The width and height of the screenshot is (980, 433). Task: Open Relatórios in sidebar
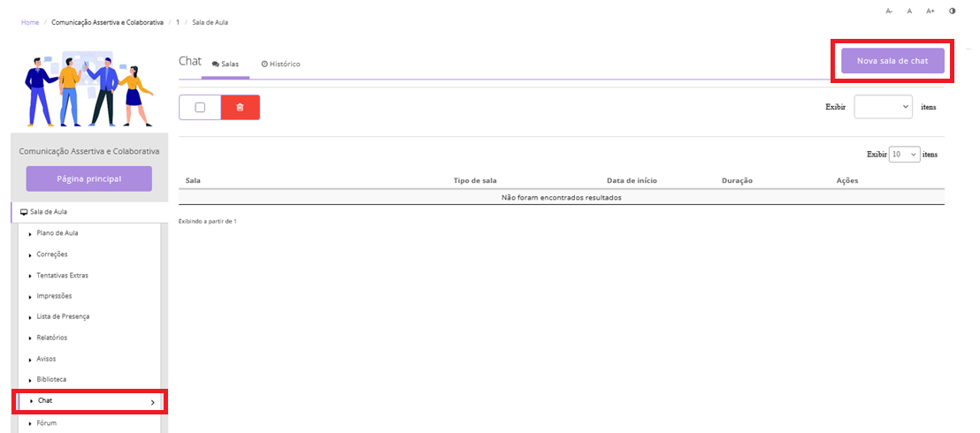coord(52,338)
